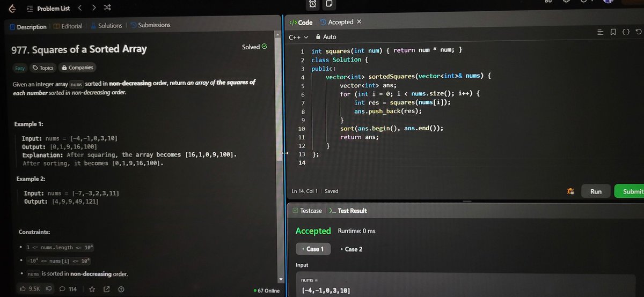This screenshot has height=297, width=644.
Task: Go to the next problem arrow
Action: tap(94, 8)
